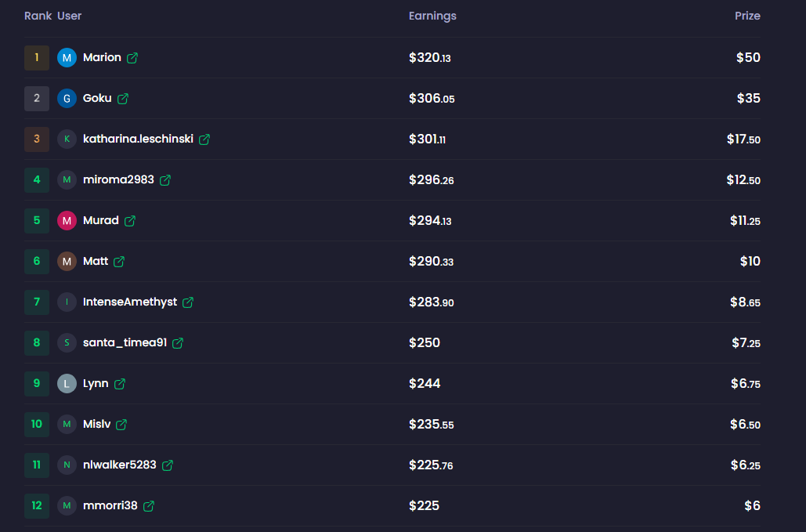
Task: Select Marion's avatar with letter M
Action: [67, 57]
